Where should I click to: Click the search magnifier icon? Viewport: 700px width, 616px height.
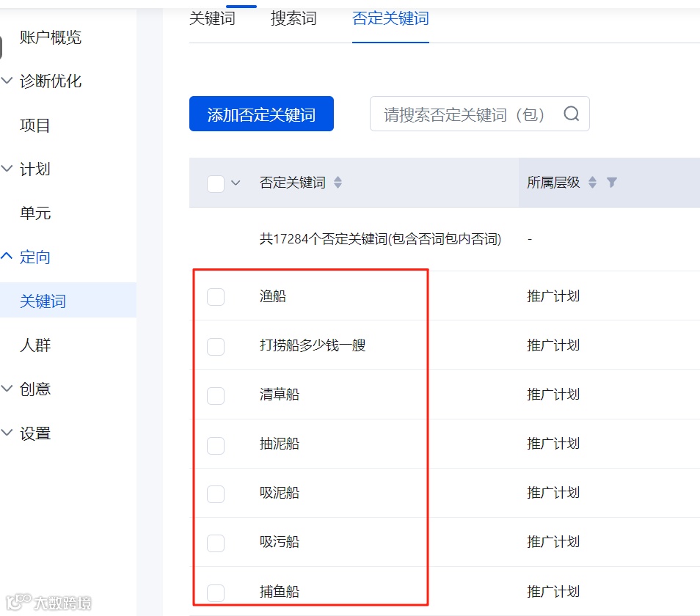[x=572, y=114]
